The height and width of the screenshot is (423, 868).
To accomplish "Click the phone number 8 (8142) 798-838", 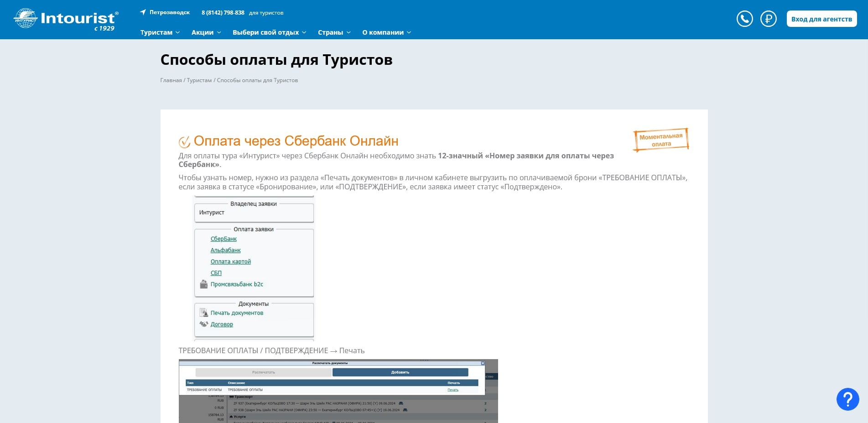I will point(222,12).
